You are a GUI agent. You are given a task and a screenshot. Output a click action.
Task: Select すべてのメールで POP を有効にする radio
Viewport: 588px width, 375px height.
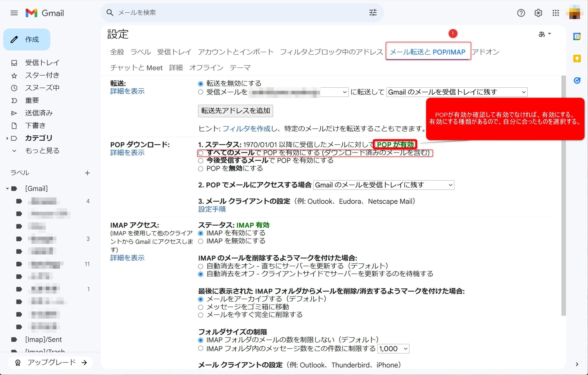[x=201, y=153]
